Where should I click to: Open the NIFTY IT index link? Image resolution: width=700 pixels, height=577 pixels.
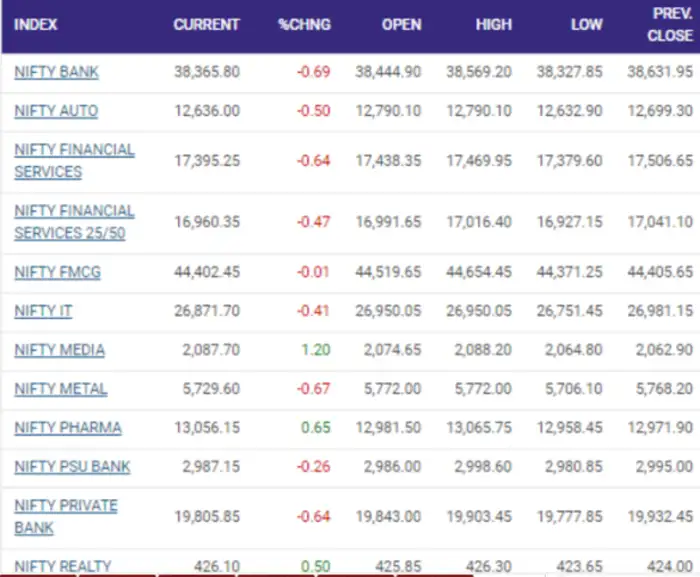43,311
